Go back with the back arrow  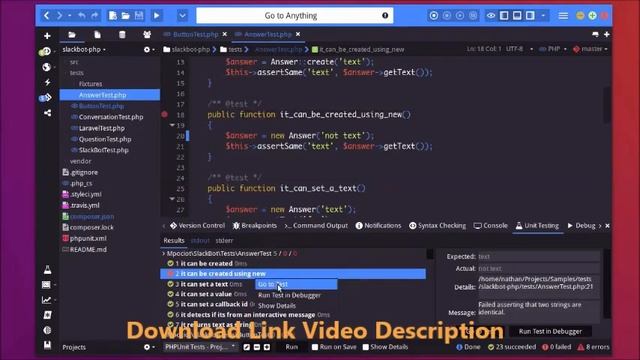(x=47, y=16)
